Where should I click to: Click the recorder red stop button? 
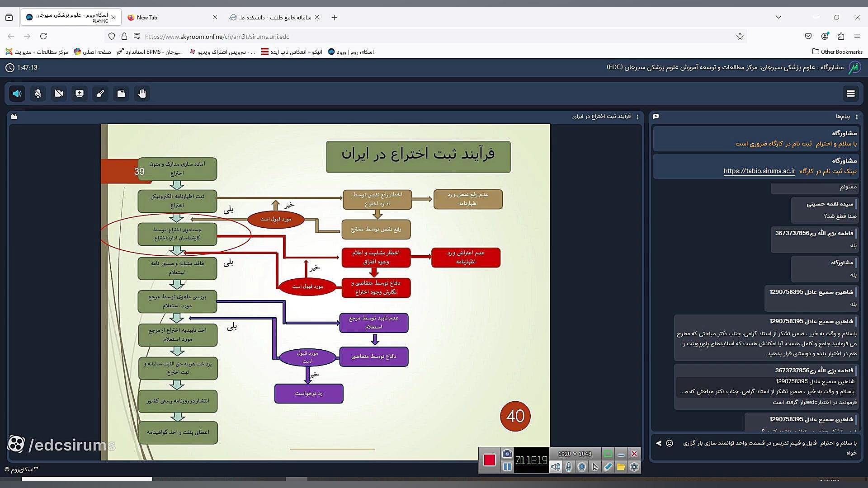(x=489, y=460)
